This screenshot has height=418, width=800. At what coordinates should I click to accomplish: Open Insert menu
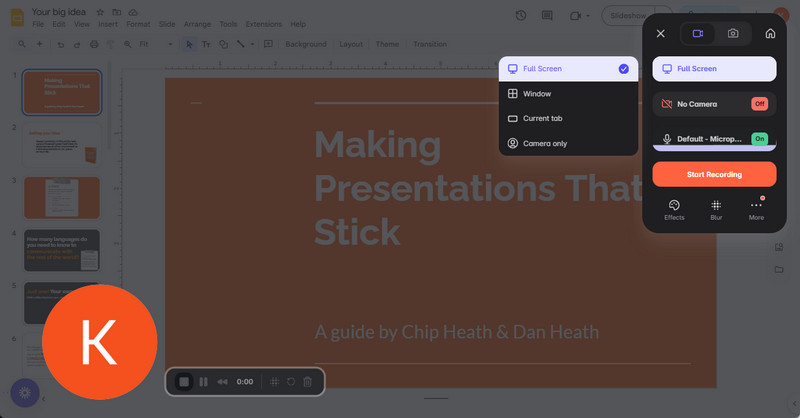click(108, 24)
